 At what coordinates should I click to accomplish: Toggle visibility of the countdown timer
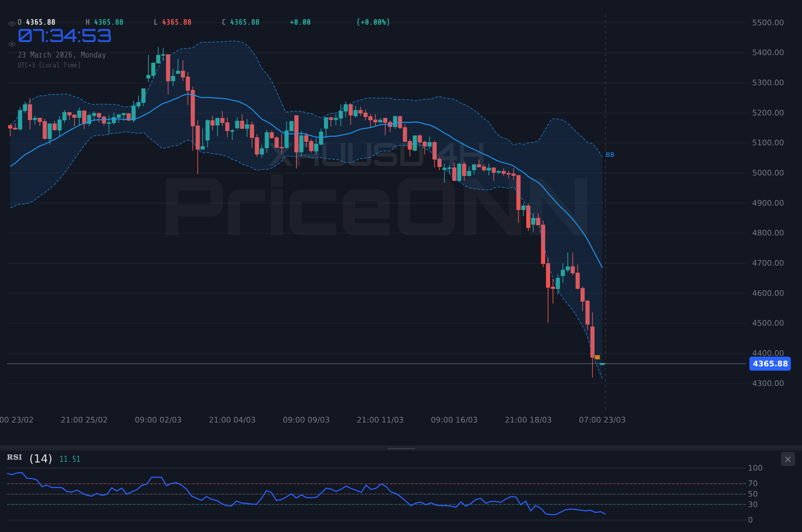click(12, 44)
